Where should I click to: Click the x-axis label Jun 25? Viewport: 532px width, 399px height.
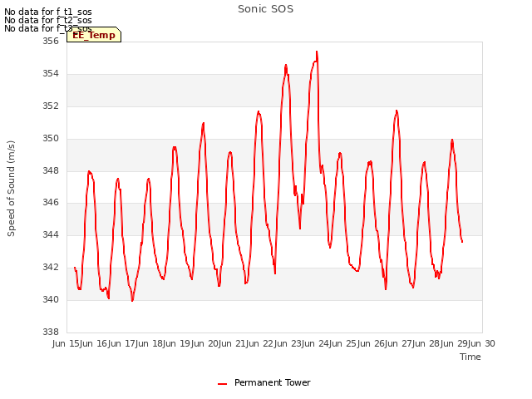(343, 343)
